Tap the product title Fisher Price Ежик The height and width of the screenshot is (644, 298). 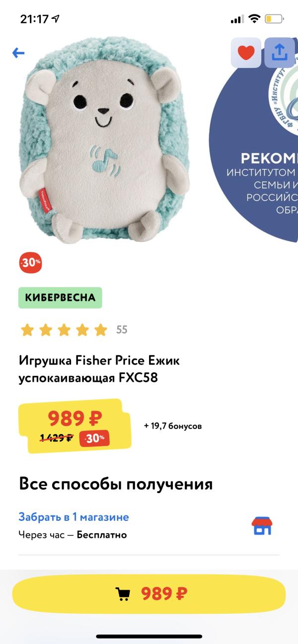[99, 369]
